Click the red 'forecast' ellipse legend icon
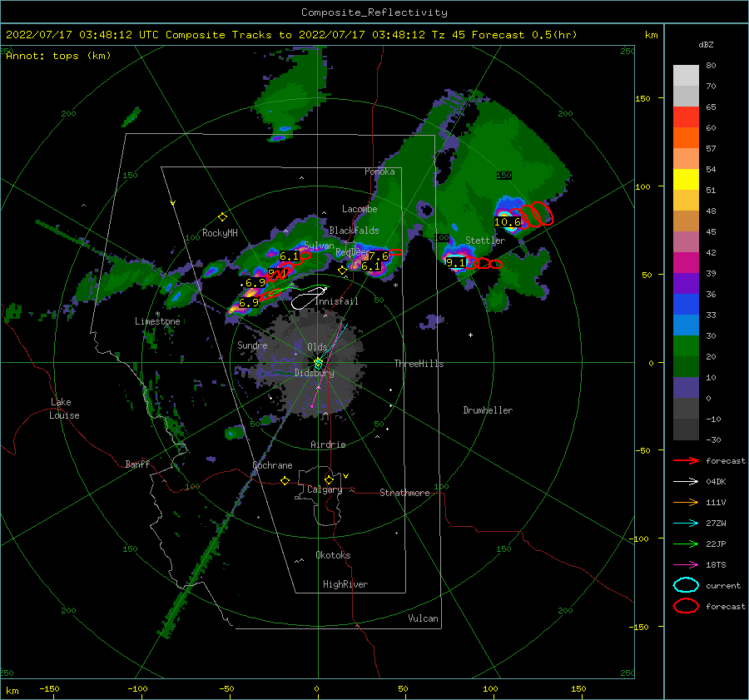 tap(686, 606)
